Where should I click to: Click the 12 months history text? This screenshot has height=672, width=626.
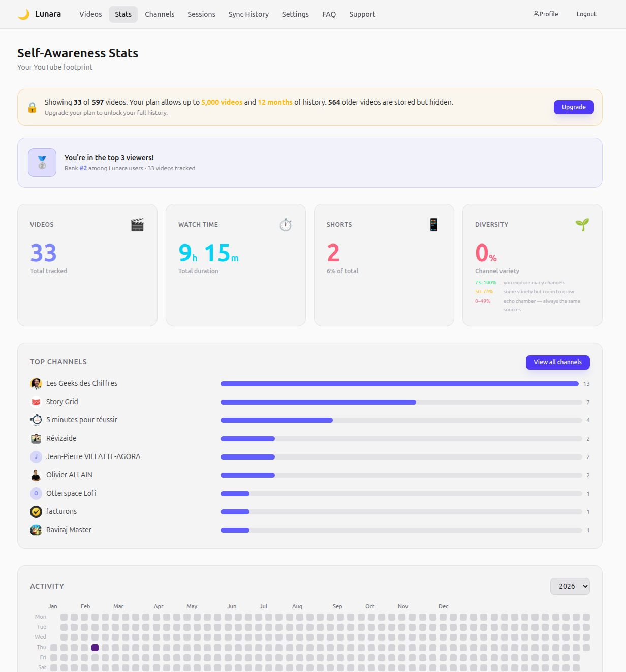275,102
